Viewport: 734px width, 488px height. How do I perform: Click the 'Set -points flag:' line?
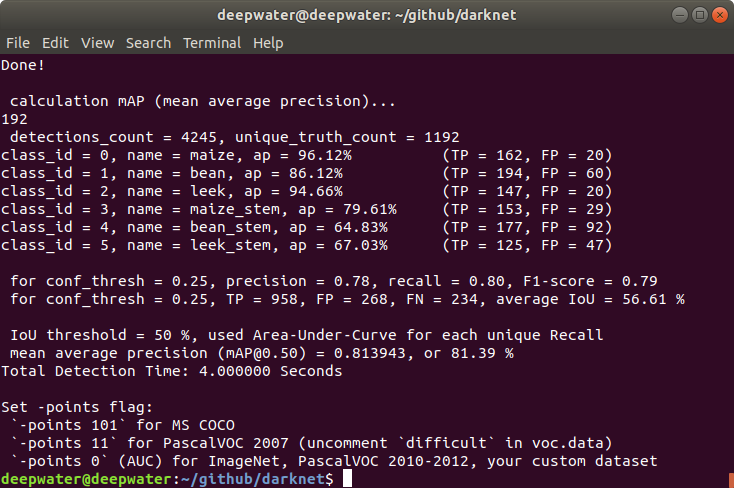click(77, 407)
